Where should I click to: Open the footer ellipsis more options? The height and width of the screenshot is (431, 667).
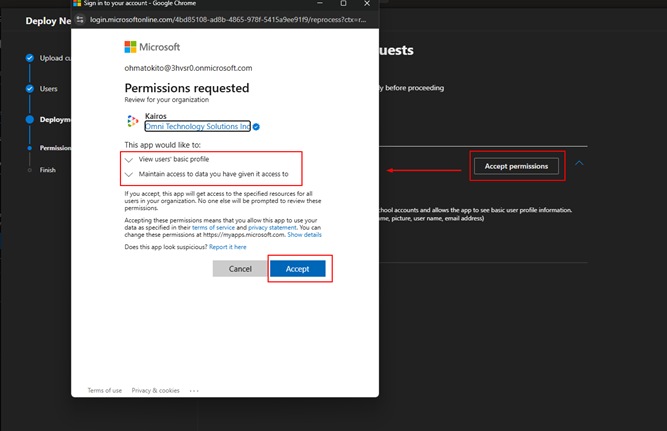click(194, 391)
